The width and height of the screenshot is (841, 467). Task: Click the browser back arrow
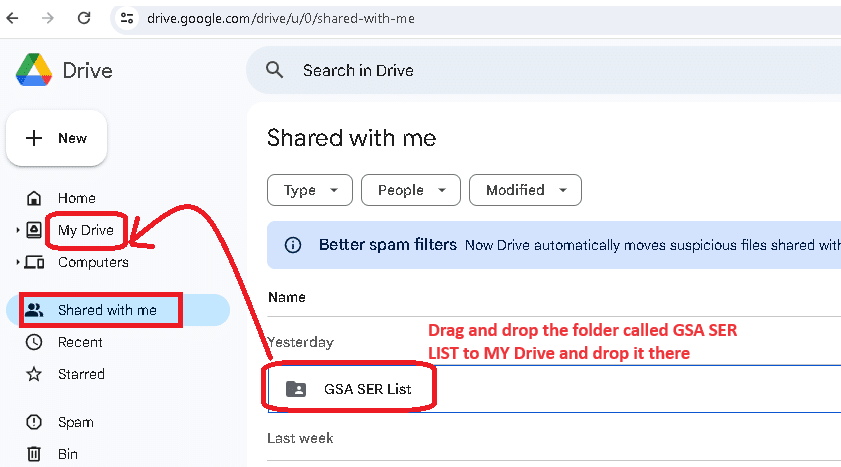13,18
